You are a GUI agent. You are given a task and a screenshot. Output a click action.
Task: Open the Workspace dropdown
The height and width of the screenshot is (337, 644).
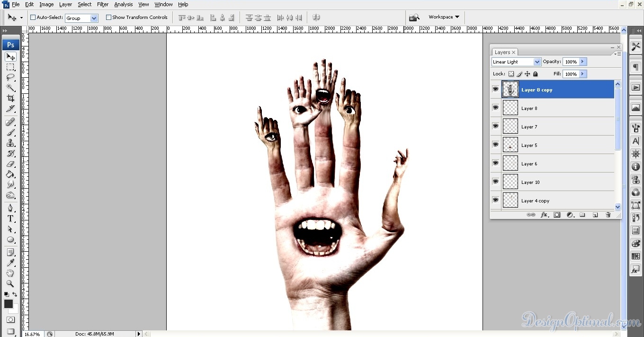(x=444, y=17)
